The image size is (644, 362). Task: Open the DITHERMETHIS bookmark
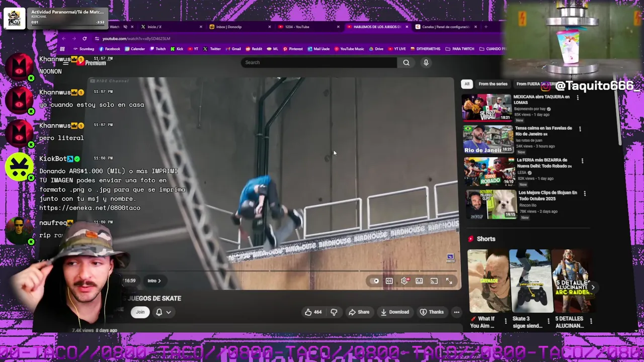tap(426, 49)
